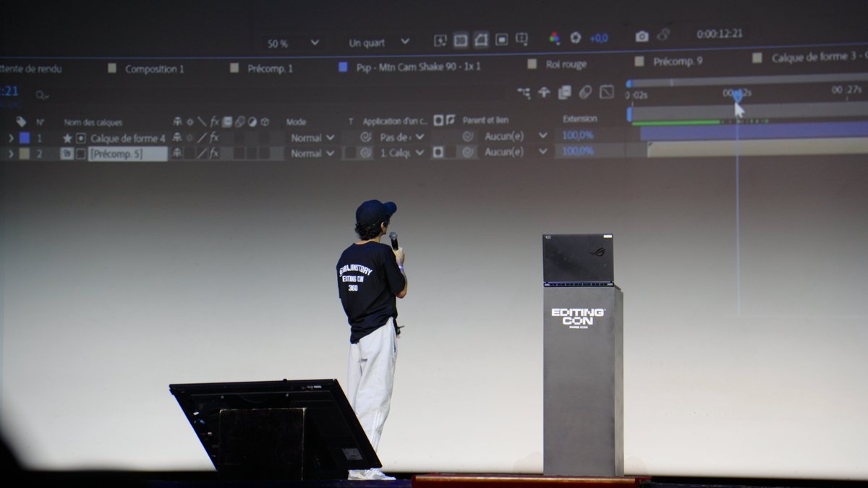This screenshot has height=488, width=868.
Task: Click region of interest icon
Action: 501,40
